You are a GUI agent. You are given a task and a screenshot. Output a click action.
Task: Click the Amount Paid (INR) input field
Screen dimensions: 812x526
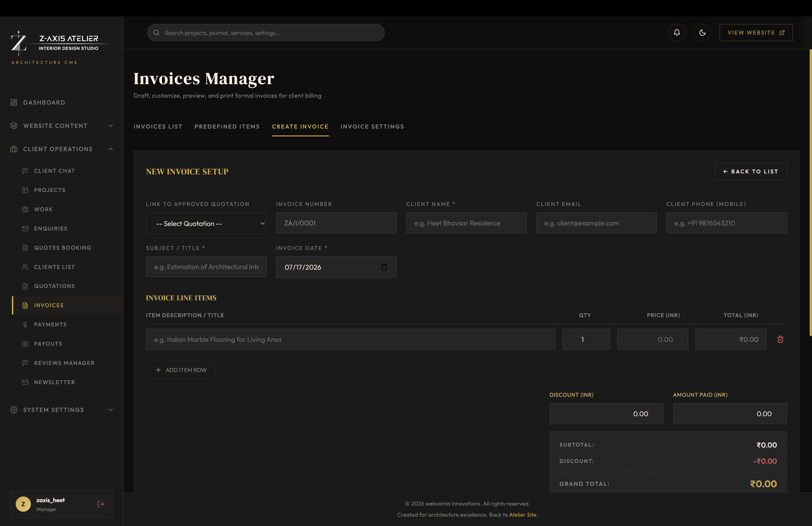point(730,414)
